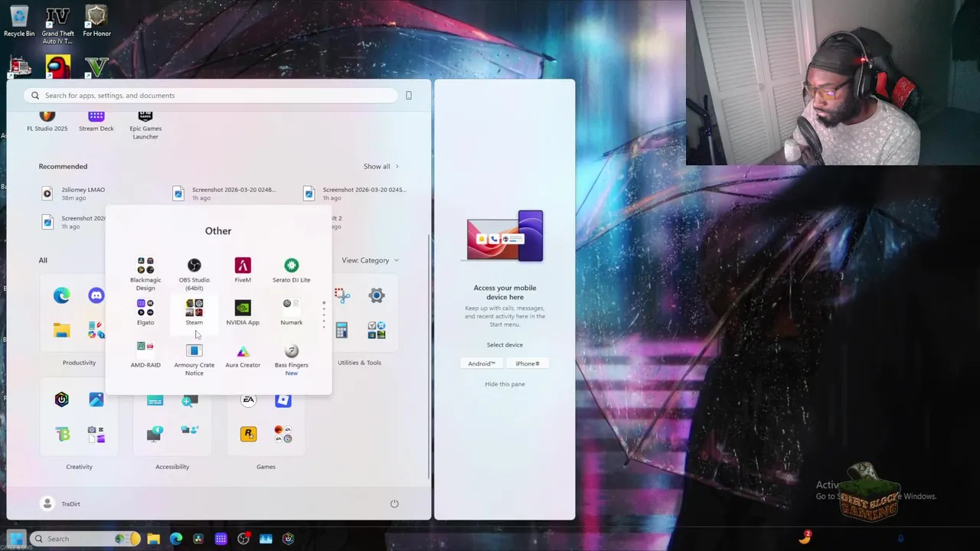
Task: Open the AMD-RAID folder
Action: (145, 355)
